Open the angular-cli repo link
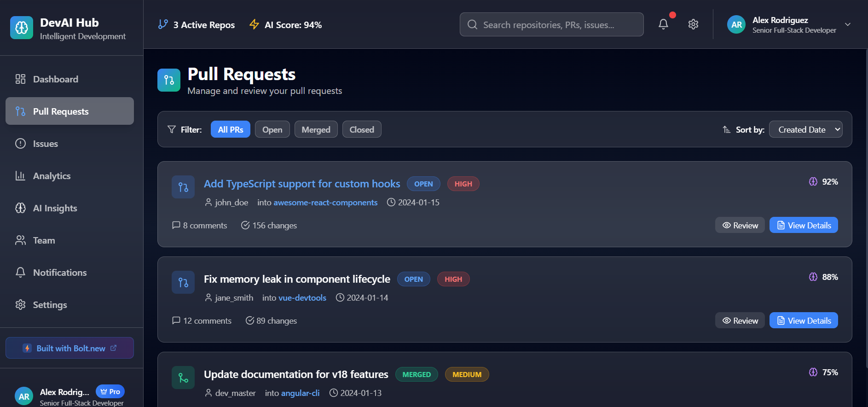 click(300, 393)
